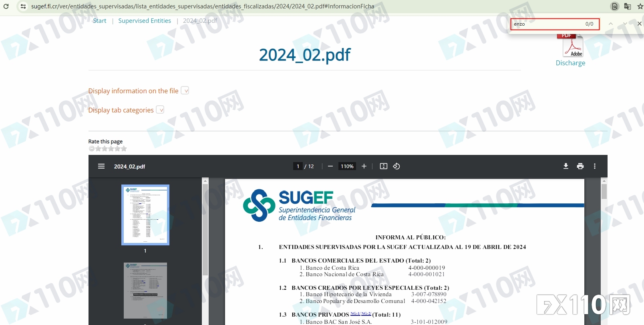
Task: Click the page search icon in address bar
Action: click(x=614, y=6)
